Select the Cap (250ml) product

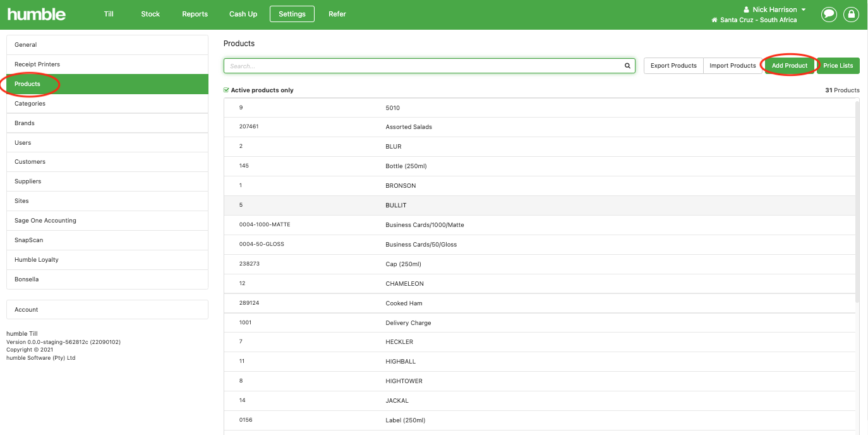[539, 264]
